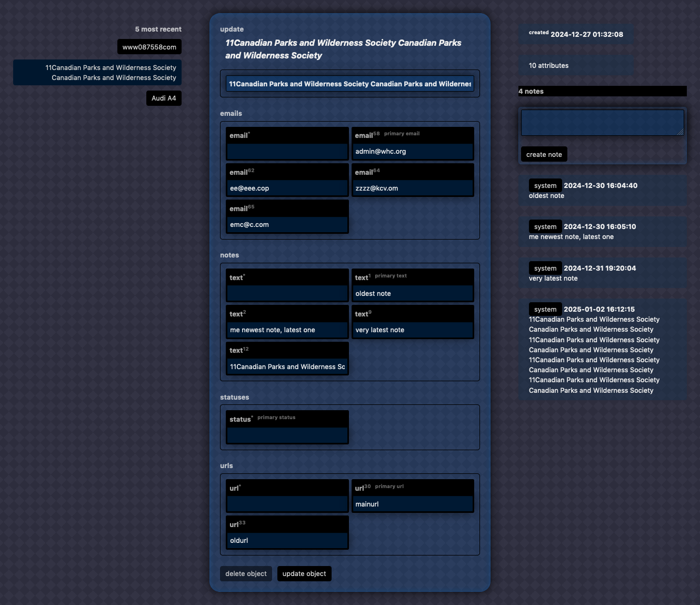Edit text9 field very latest note
The width and height of the screenshot is (700, 605).
[413, 330]
